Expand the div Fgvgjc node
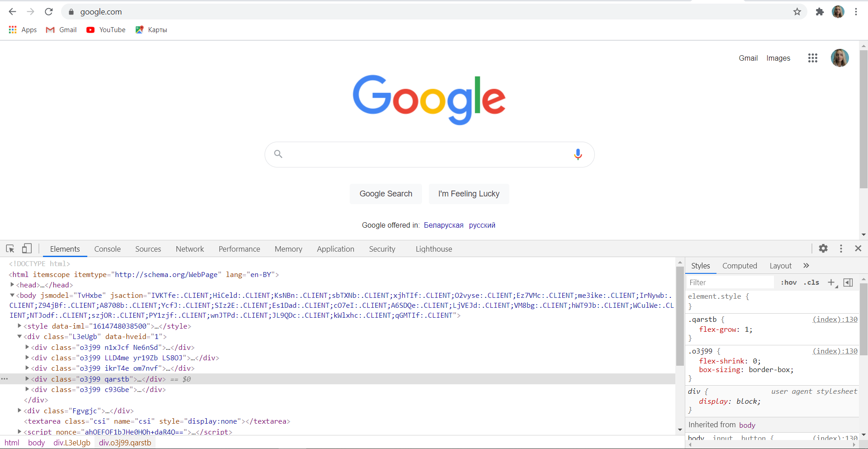 [x=19, y=410]
